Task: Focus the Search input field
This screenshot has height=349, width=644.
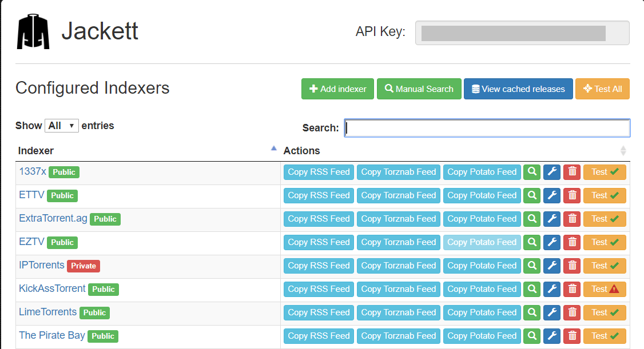Action: (487, 128)
